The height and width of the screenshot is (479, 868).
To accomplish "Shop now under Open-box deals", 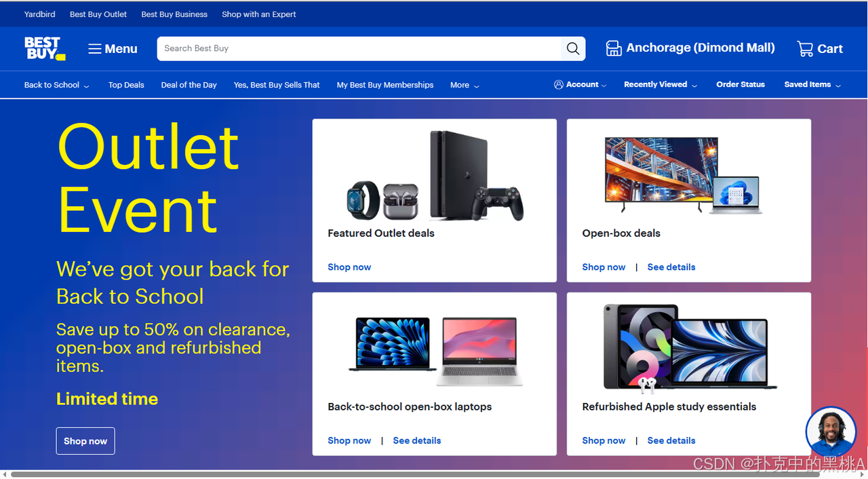I will [x=604, y=267].
